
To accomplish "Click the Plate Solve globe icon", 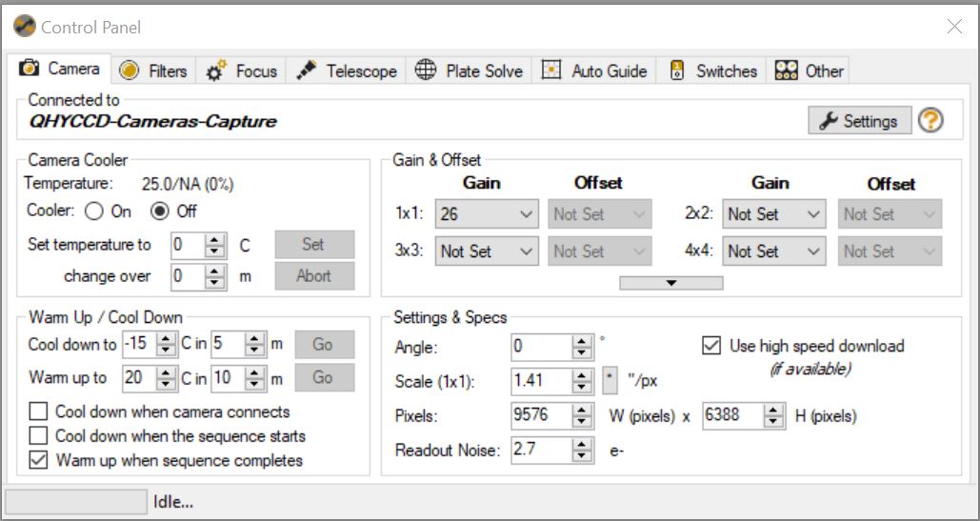I will [x=426, y=70].
